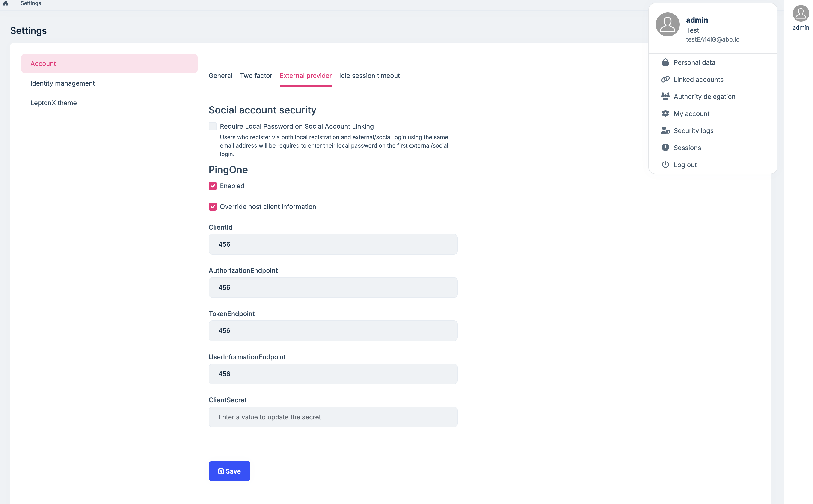Click the chain link icon for Linked accounts
The width and height of the screenshot is (813, 504).
point(665,79)
